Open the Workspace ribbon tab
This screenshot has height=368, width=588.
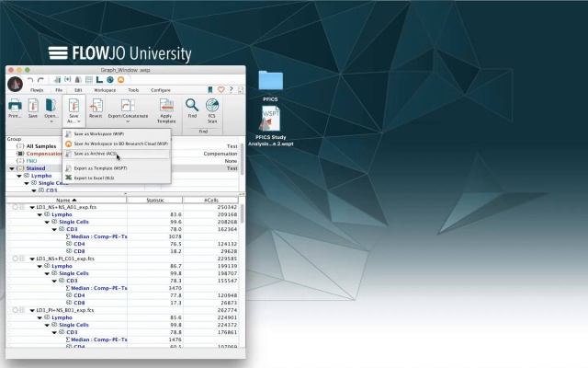point(105,90)
